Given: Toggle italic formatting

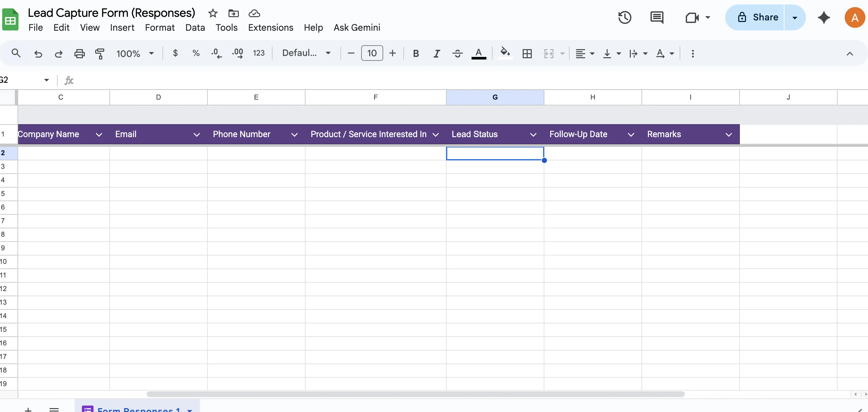Looking at the screenshot, I should coord(436,53).
